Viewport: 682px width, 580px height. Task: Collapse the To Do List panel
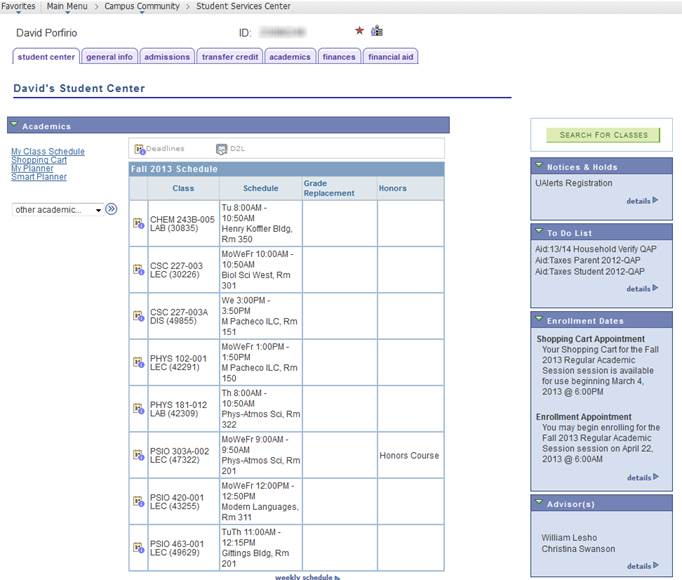539,232
